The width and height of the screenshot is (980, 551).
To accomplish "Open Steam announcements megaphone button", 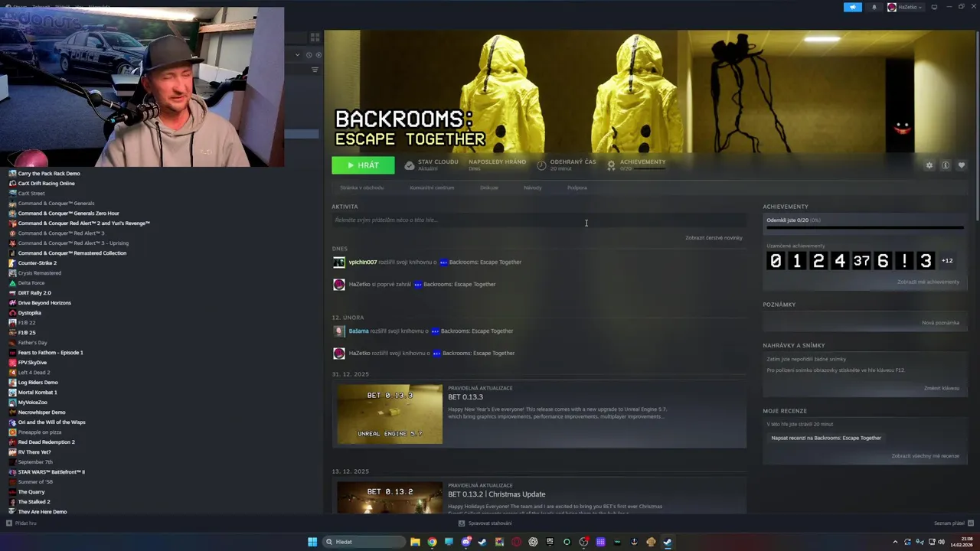I will coord(853,7).
